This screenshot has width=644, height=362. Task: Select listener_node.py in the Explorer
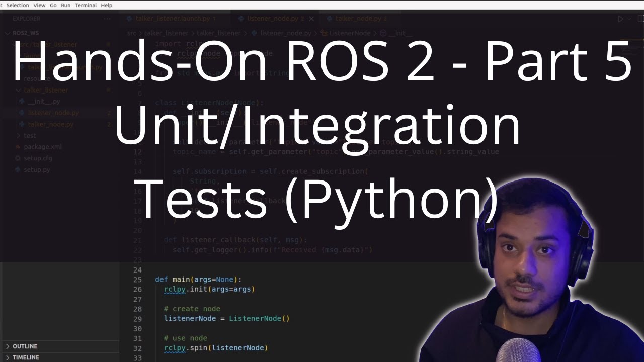point(53,113)
